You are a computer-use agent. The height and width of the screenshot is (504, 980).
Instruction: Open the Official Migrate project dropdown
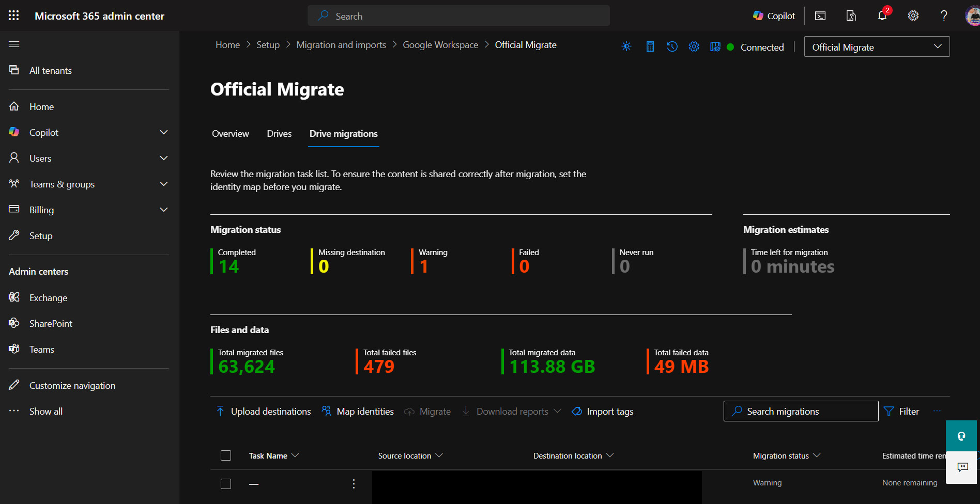877,46
